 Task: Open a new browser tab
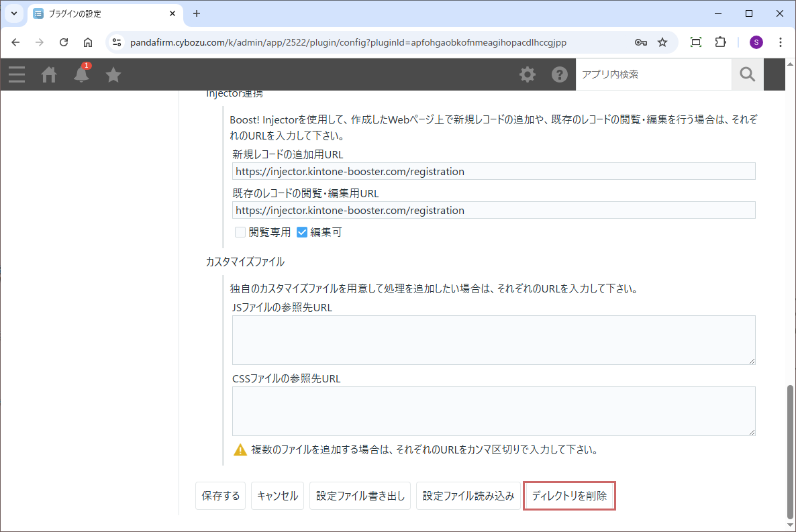[197, 13]
